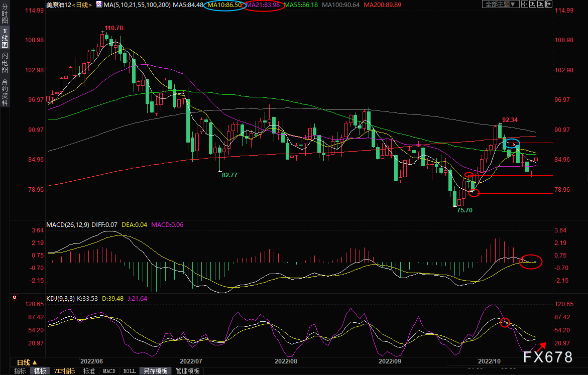Screen dimensions: 588x375
Task: Select the 指标 bottom tab
Action: tap(20, 371)
